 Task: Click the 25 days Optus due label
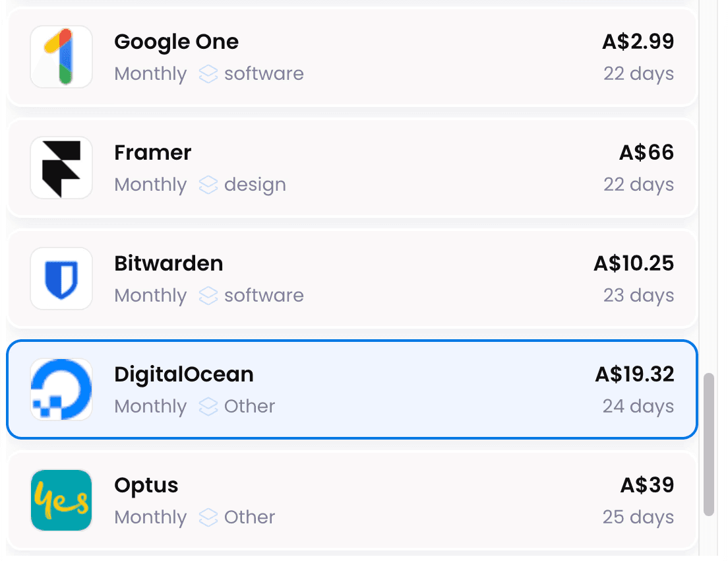coord(638,517)
